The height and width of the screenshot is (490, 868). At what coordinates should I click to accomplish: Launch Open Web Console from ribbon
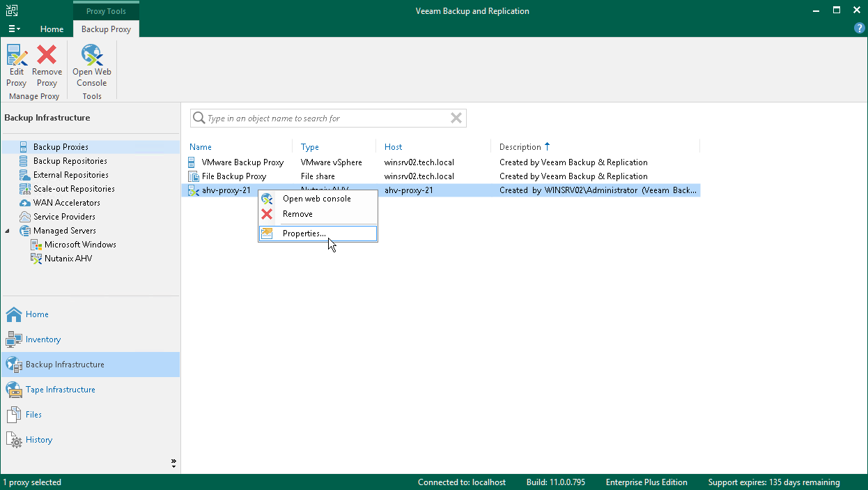click(92, 66)
